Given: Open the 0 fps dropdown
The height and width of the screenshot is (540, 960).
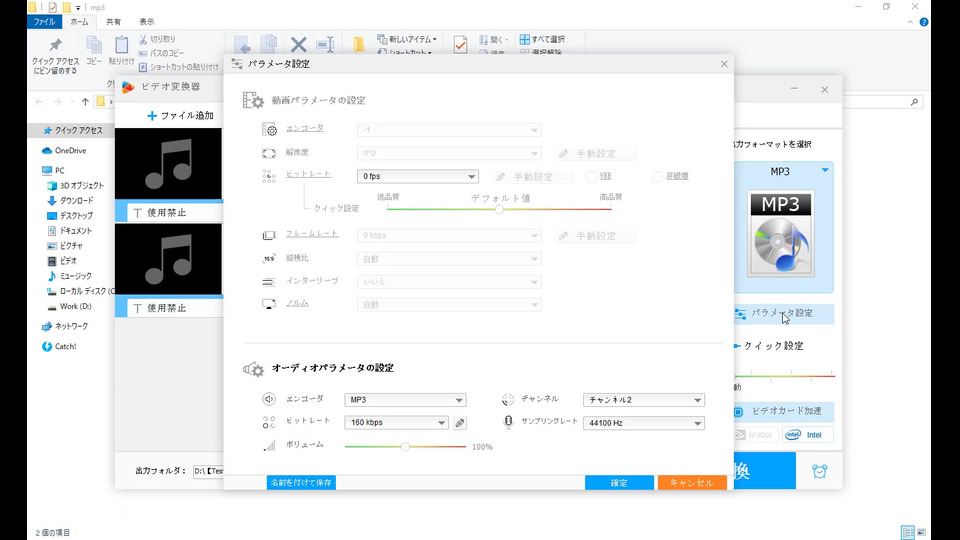Looking at the screenshot, I should (418, 176).
